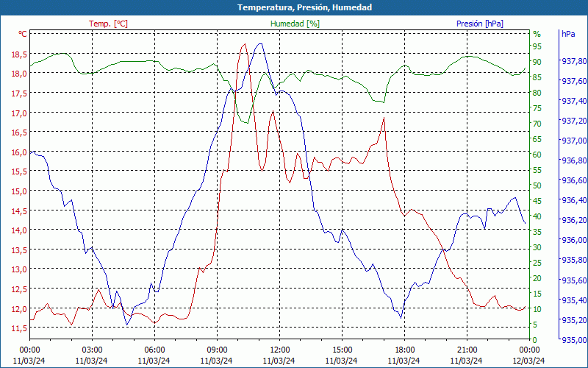This screenshot has height=368, width=588.
Task: Select the 935,20 pressure axis tick
Action: (574, 320)
